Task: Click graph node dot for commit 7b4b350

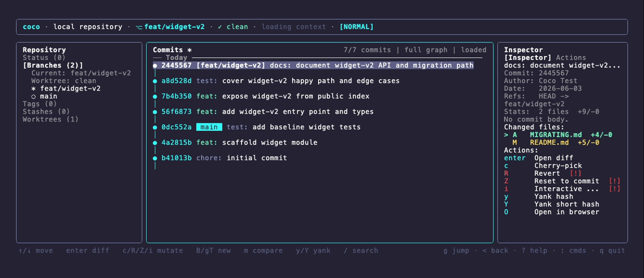Action: pos(155,96)
